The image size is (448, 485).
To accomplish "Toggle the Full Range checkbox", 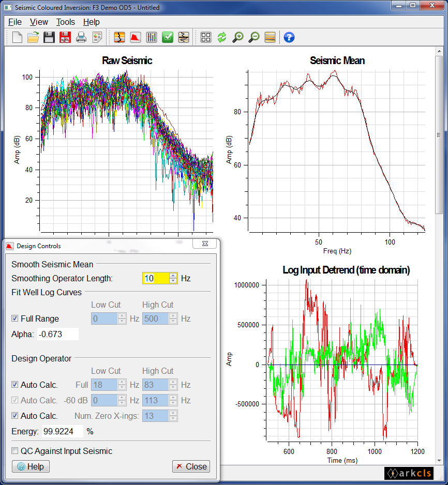I will [x=14, y=319].
